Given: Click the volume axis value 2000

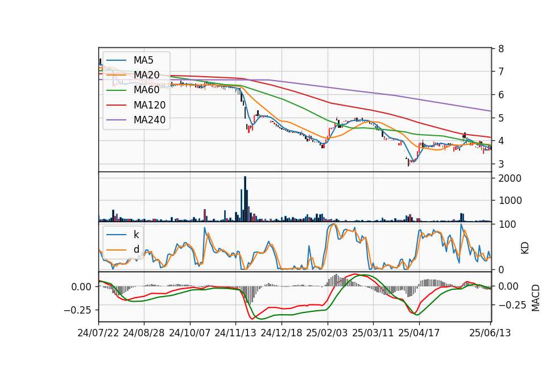Looking at the screenshot, I should [x=510, y=178].
